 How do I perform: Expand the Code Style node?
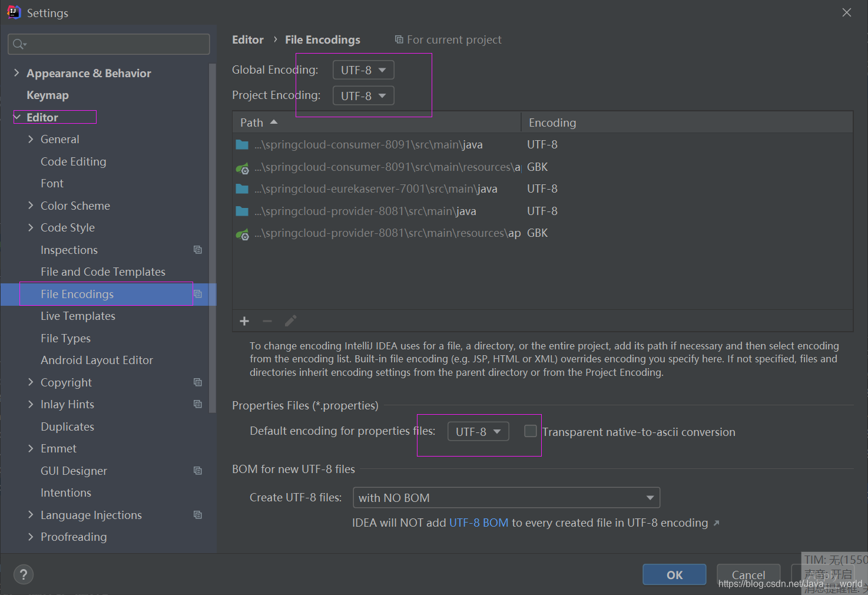[x=31, y=227]
